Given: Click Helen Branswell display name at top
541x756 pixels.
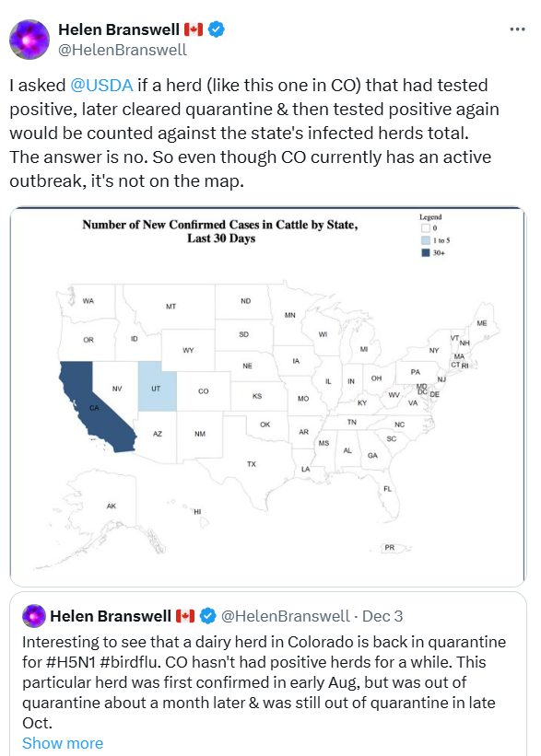Looking at the screenshot, I should tap(119, 29).
